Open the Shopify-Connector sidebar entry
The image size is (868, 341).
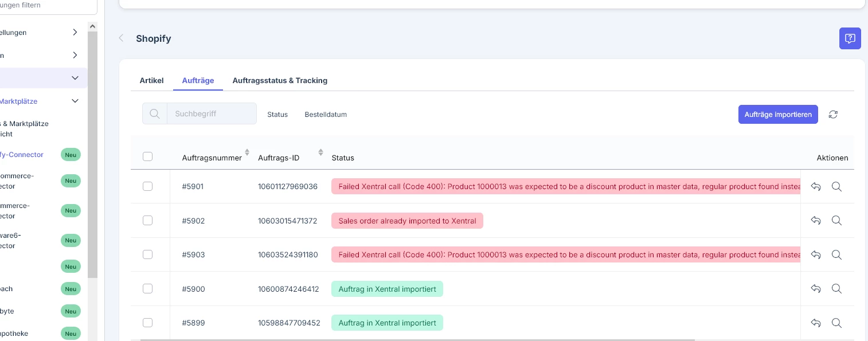pos(22,155)
